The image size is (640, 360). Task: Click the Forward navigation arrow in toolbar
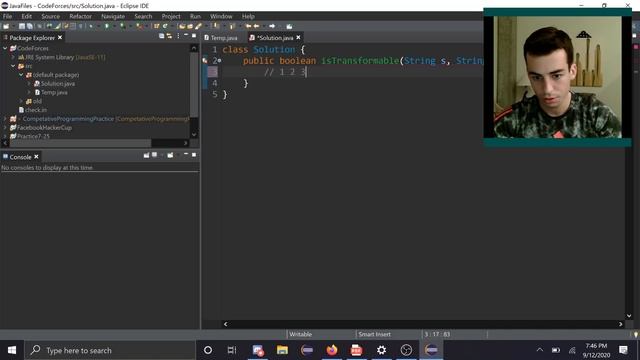[x=272, y=26]
